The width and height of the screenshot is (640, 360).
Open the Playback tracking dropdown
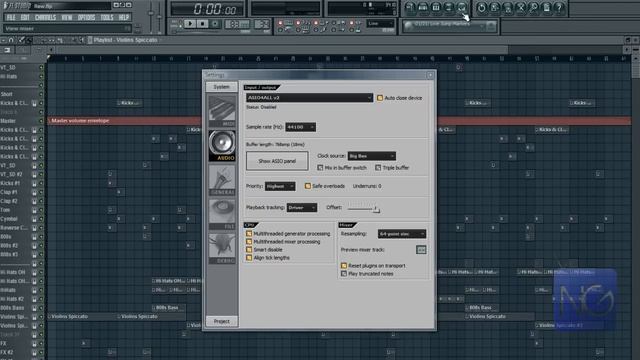pos(302,208)
